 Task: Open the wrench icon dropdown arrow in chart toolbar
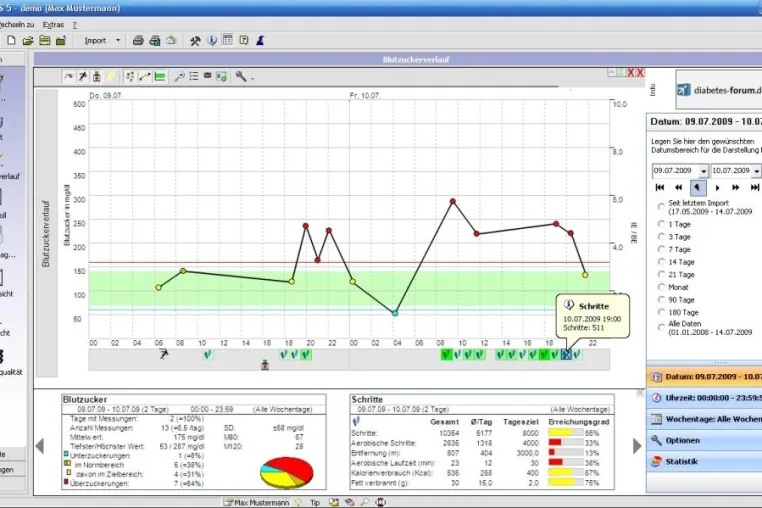pyautogui.click(x=252, y=78)
